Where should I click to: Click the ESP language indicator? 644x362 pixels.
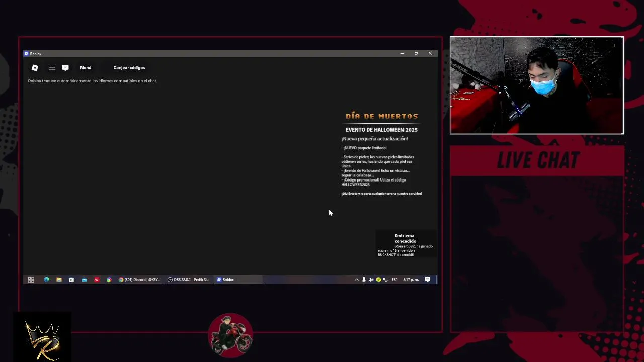(x=395, y=280)
